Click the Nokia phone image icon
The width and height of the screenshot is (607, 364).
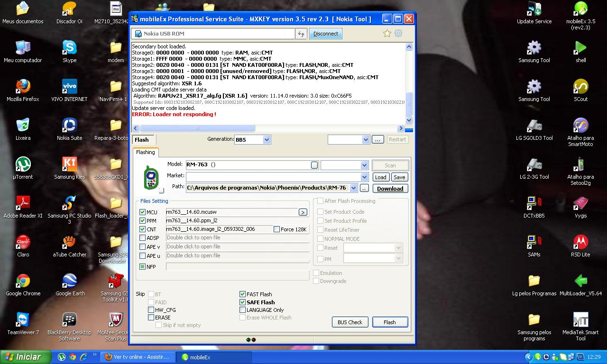point(151,178)
